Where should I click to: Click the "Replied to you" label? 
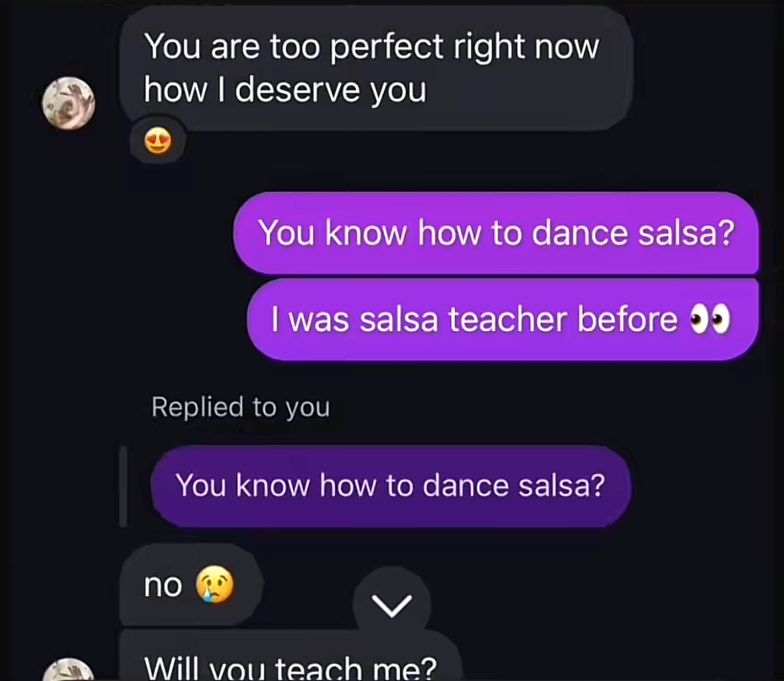click(x=241, y=407)
